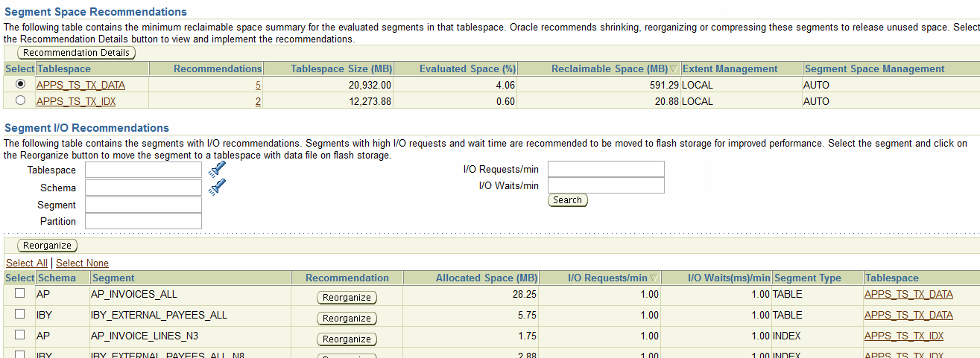Viewport: 980px width, 358px height.
Task: Check the IBY_EXTERNAL_PAYEES_ALL segment checkbox
Action: [x=20, y=314]
